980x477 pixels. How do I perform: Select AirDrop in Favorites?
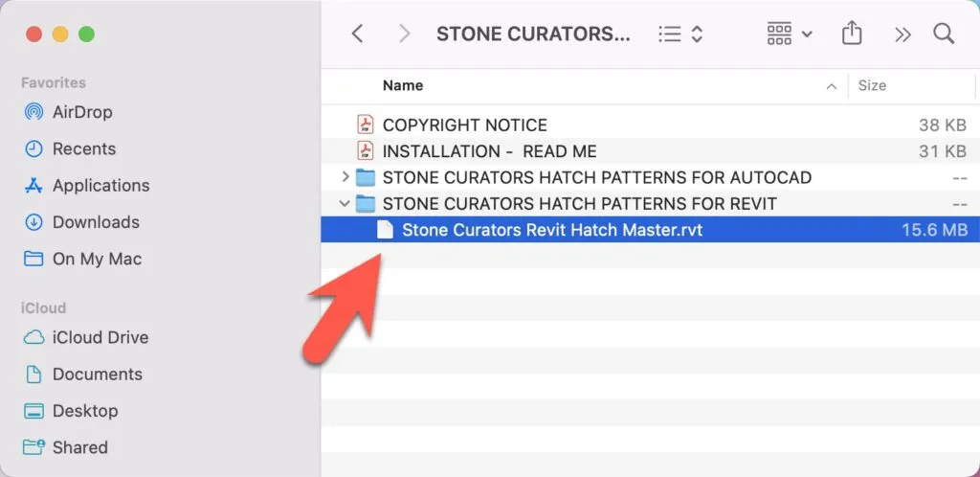[82, 112]
